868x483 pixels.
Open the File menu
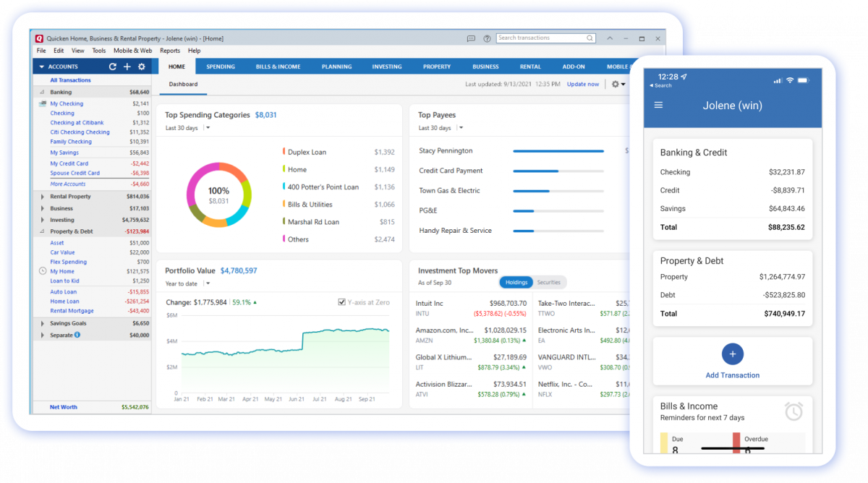(41, 51)
